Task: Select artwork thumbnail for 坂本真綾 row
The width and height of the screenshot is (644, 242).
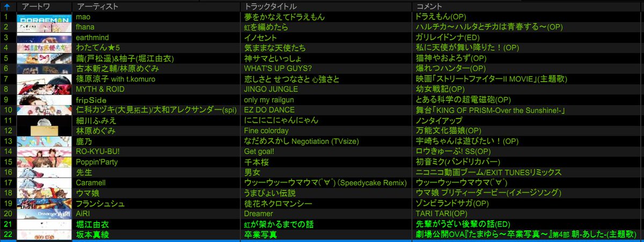Action: tap(45, 234)
